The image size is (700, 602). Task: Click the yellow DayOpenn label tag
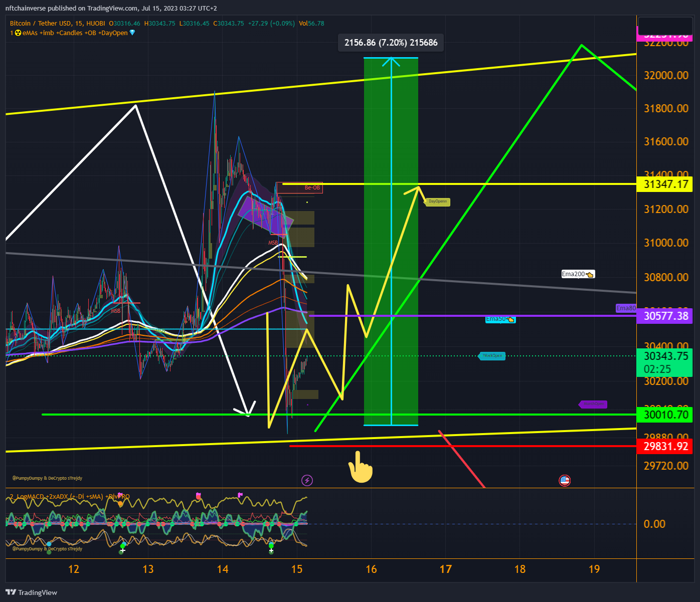click(x=437, y=202)
